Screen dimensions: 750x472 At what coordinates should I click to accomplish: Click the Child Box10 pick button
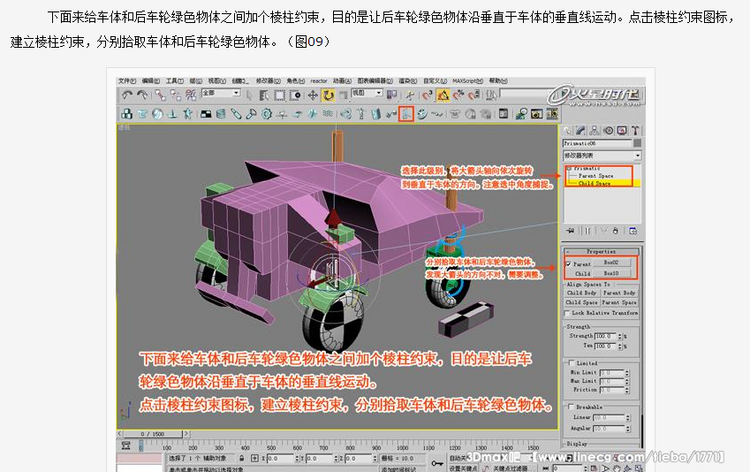(614, 274)
